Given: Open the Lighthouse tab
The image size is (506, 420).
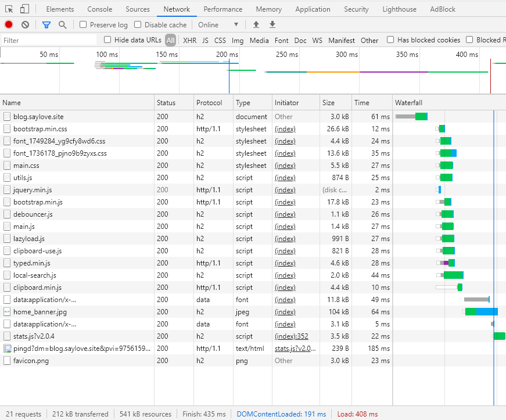Looking at the screenshot, I should coord(399,9).
